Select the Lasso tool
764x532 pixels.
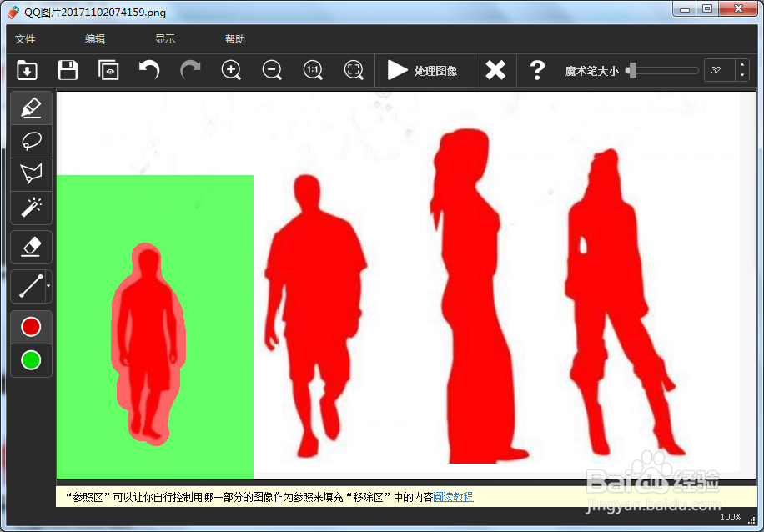point(31,141)
